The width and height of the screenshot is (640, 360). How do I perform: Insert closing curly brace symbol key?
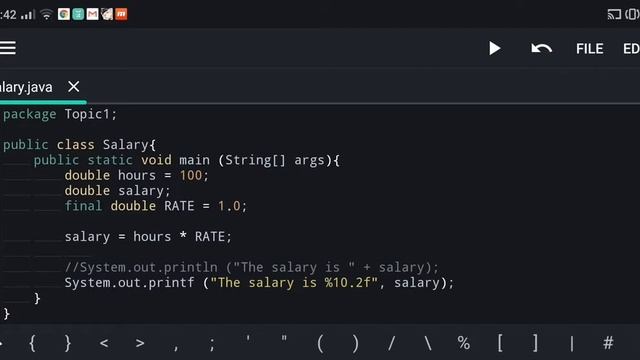click(x=68, y=343)
